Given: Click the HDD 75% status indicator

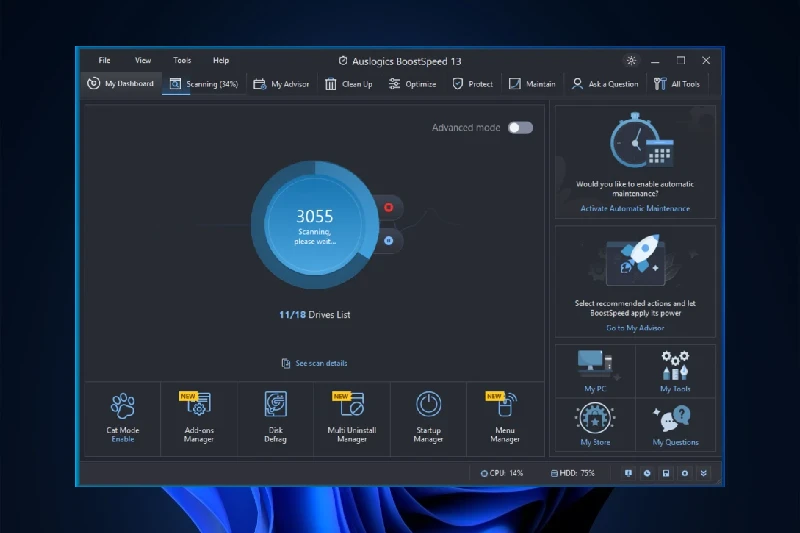Looking at the screenshot, I should pos(572,473).
